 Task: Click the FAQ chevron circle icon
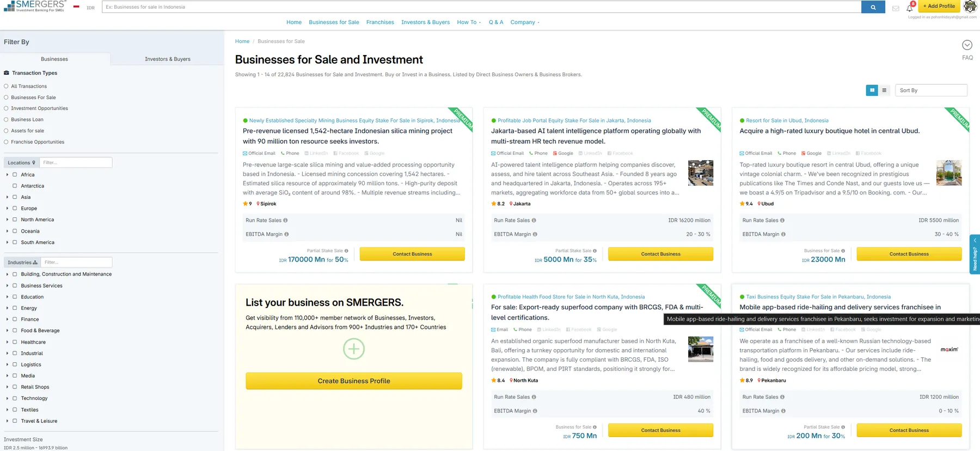[x=967, y=45]
